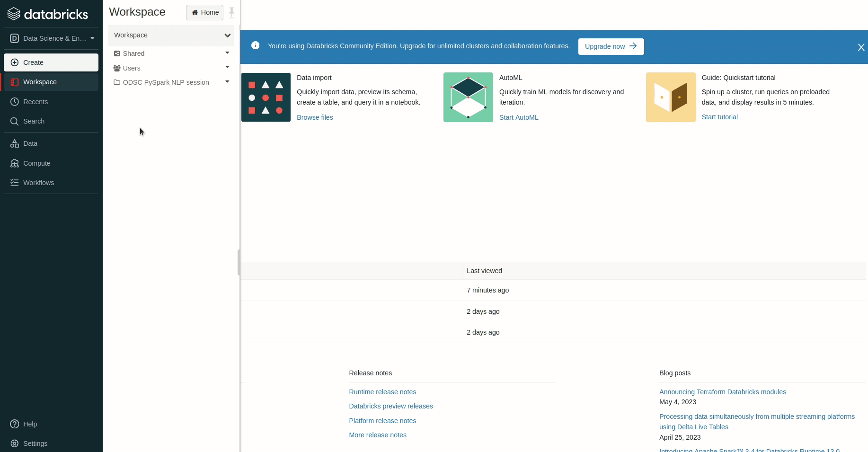
Task: Click the AutoML cube thumbnail
Action: coord(468,97)
